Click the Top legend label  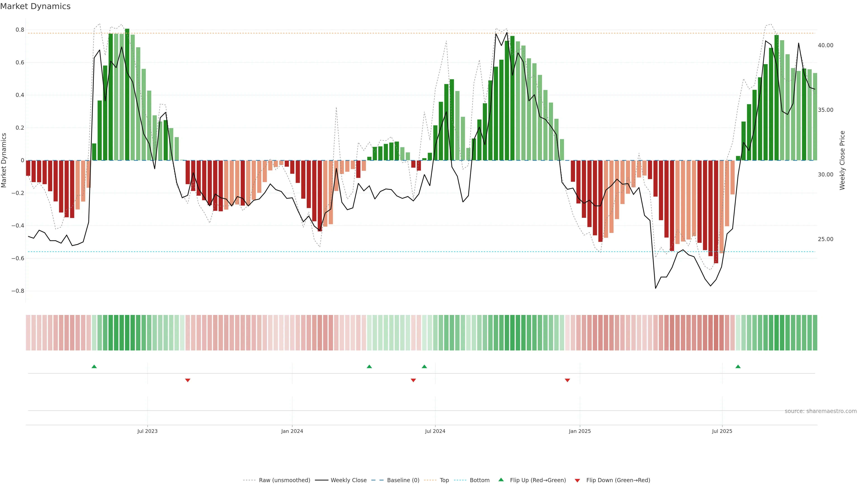444,480
